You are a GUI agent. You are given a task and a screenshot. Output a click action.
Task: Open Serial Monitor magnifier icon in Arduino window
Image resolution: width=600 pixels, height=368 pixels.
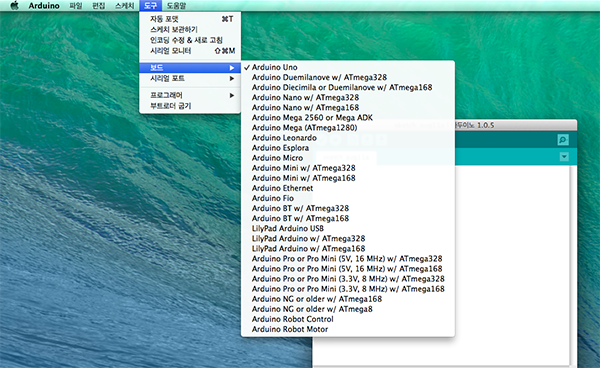click(x=563, y=140)
